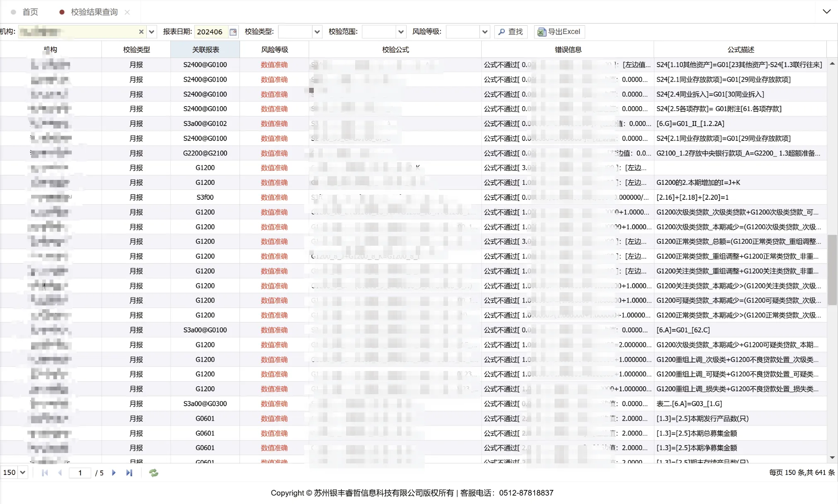Screen dimensions: 838x504
Task: Expand the 机构 institution dropdown
Action: tap(152, 32)
